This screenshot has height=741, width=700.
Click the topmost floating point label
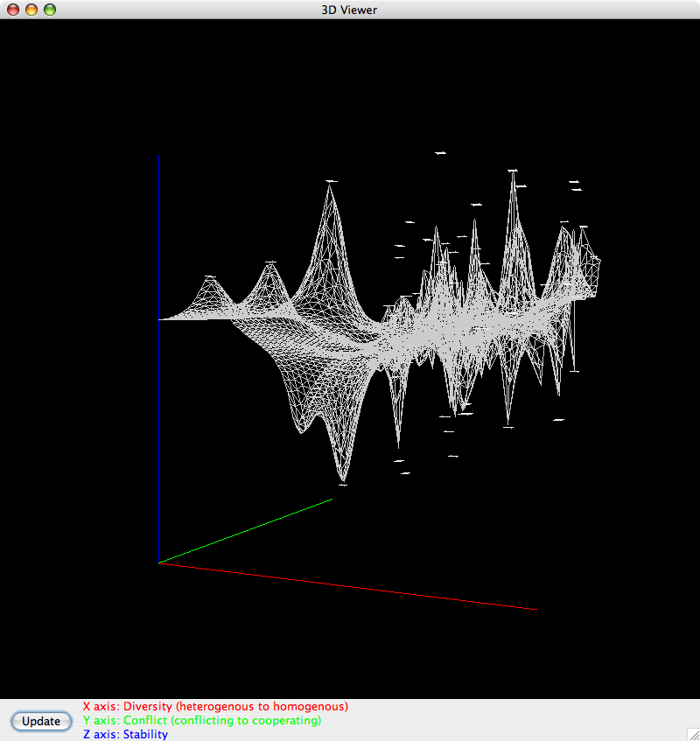pyautogui.click(x=440, y=153)
